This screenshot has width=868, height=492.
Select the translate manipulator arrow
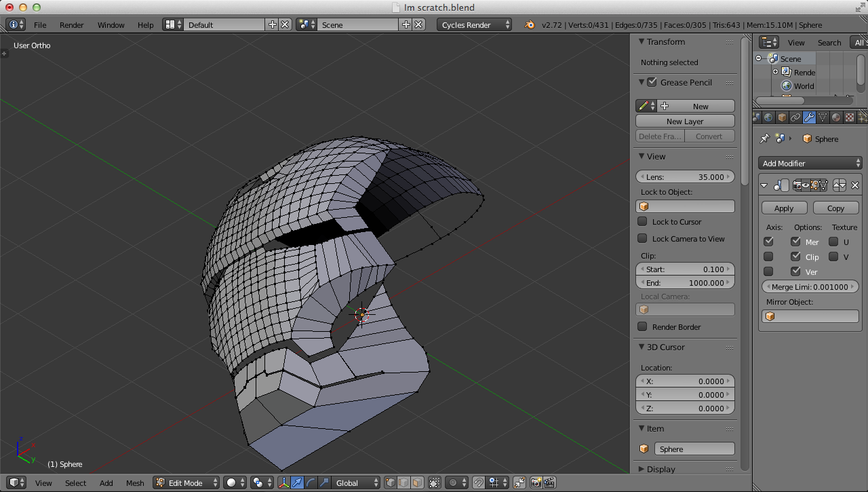point(298,482)
